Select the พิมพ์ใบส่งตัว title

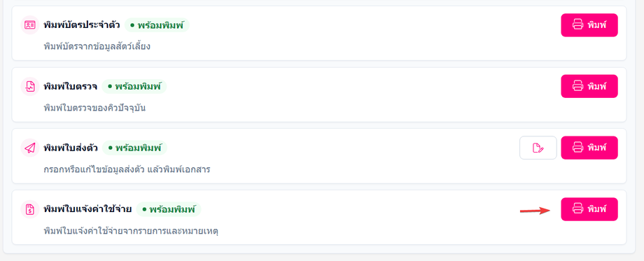point(71,148)
